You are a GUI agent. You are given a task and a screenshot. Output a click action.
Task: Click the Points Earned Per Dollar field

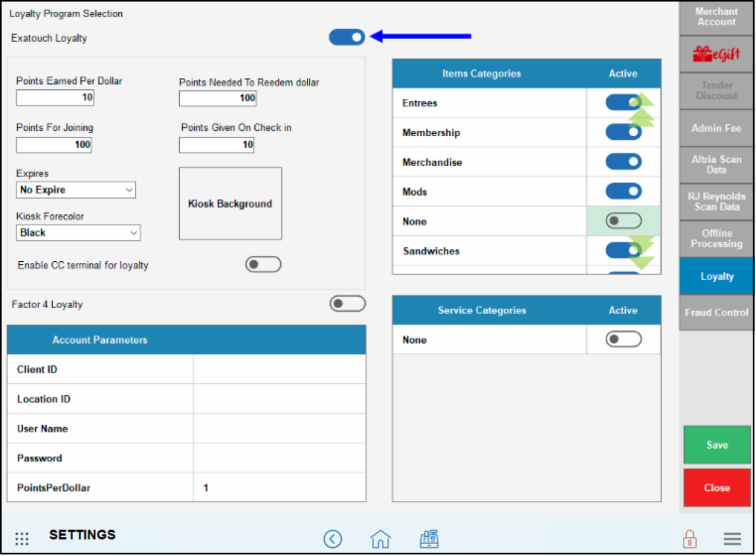55,98
